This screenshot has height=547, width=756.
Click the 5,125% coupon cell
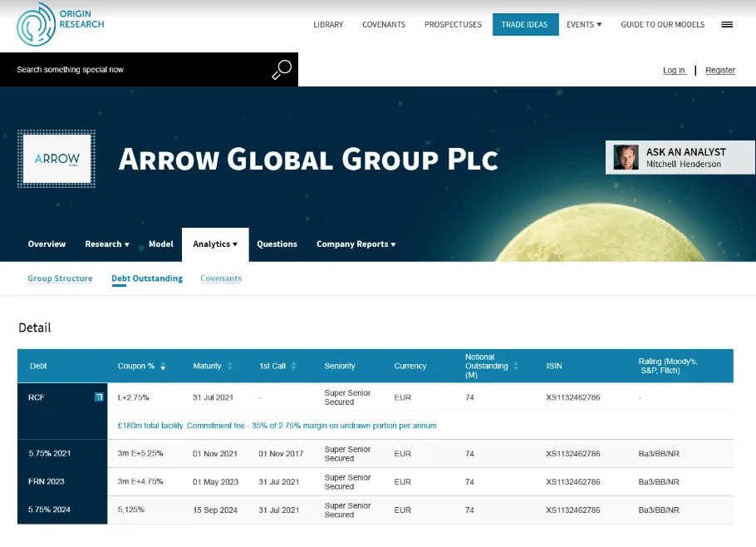pyautogui.click(x=131, y=510)
